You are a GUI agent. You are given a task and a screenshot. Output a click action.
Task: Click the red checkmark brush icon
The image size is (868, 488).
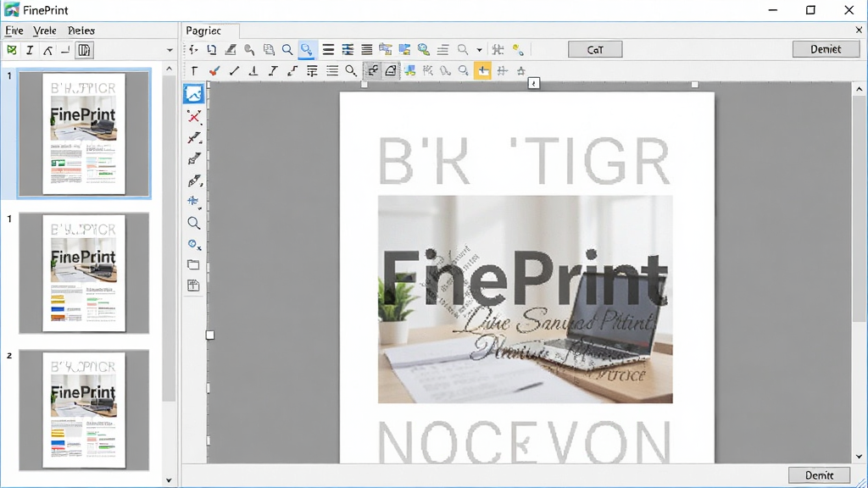[214, 71]
